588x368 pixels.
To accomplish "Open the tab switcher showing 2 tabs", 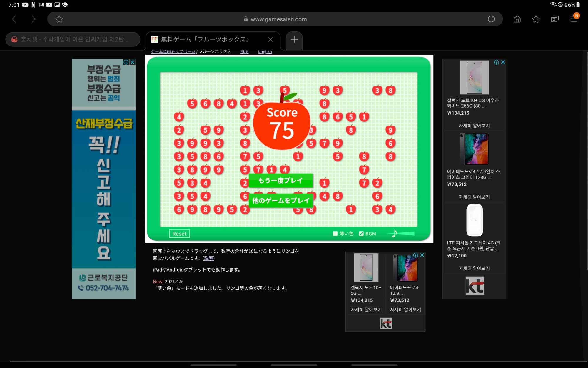I will [x=554, y=19].
